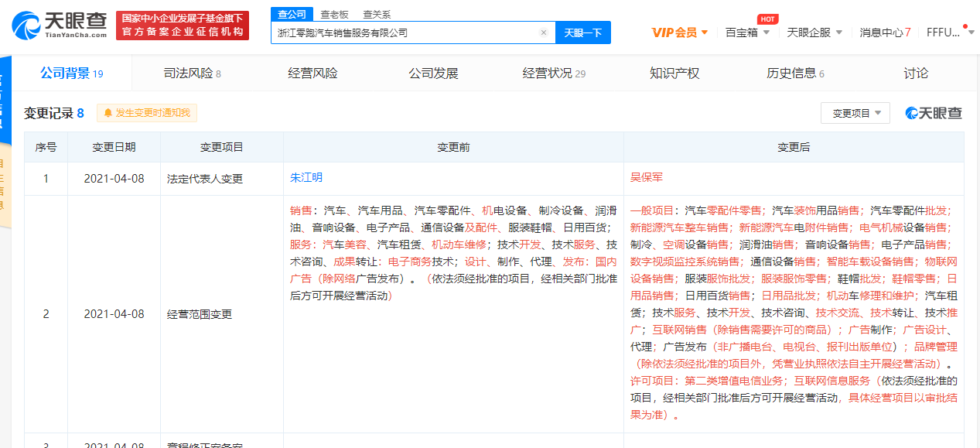Screen dimensions: 980x448
Task: Click the 变更前 column header
Action: tap(453, 147)
